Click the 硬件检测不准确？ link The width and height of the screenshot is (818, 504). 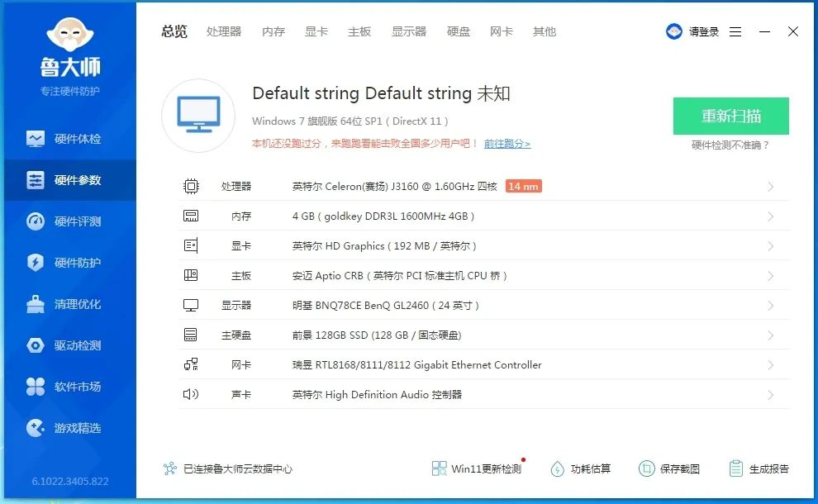(x=730, y=145)
